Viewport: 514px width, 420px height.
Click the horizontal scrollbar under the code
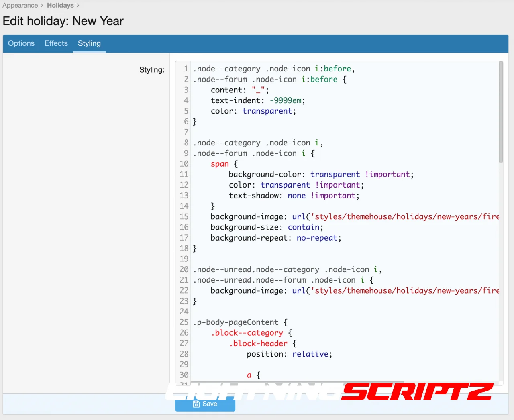point(297,383)
